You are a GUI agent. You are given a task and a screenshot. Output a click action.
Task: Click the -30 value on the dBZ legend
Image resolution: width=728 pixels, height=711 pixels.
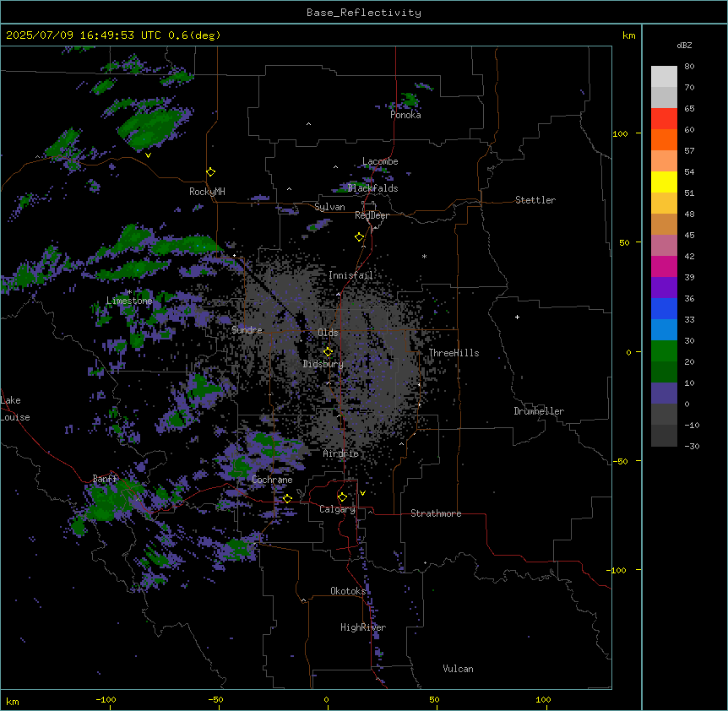tap(692, 446)
